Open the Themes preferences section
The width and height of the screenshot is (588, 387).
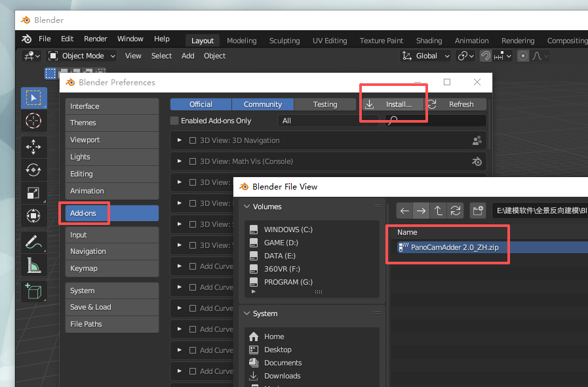coord(83,123)
